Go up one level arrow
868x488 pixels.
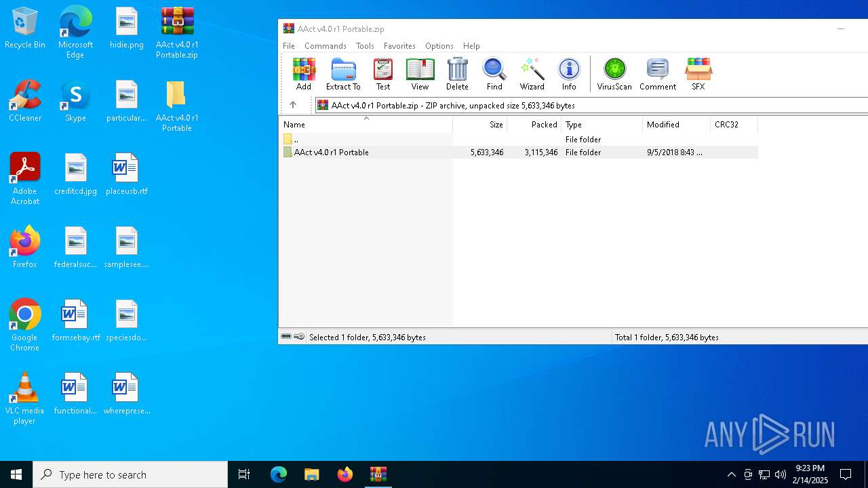(x=293, y=105)
